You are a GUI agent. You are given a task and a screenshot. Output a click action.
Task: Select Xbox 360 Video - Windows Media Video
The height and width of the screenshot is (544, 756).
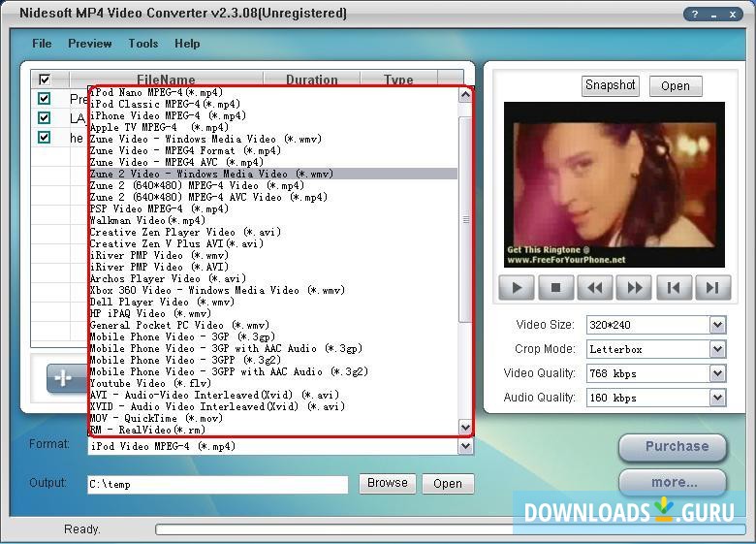(x=273, y=290)
